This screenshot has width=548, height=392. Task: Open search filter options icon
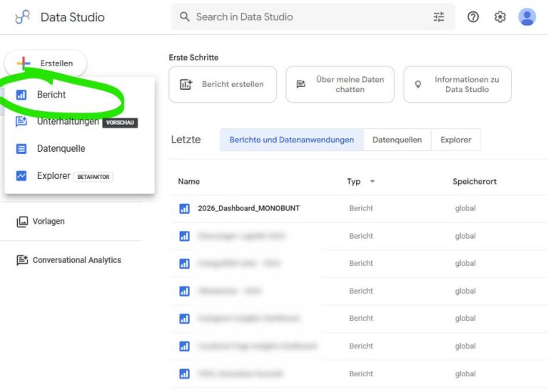click(x=439, y=17)
